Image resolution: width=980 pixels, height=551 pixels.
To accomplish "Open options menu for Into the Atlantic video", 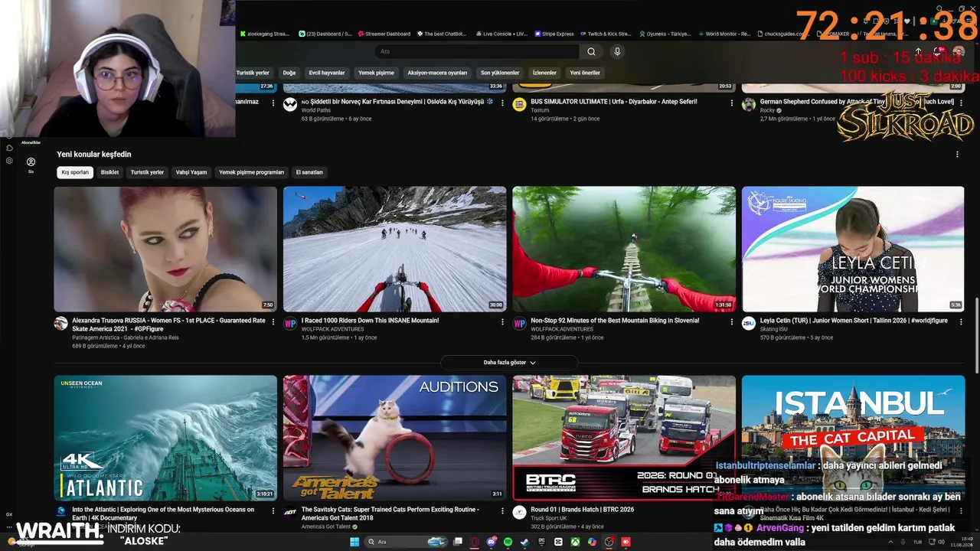I will point(273,511).
